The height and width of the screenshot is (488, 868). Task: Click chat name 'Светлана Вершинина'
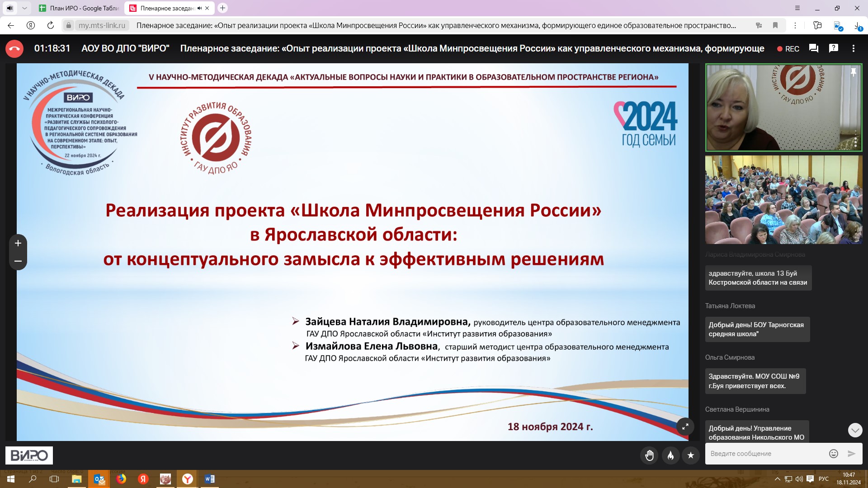coord(737,409)
